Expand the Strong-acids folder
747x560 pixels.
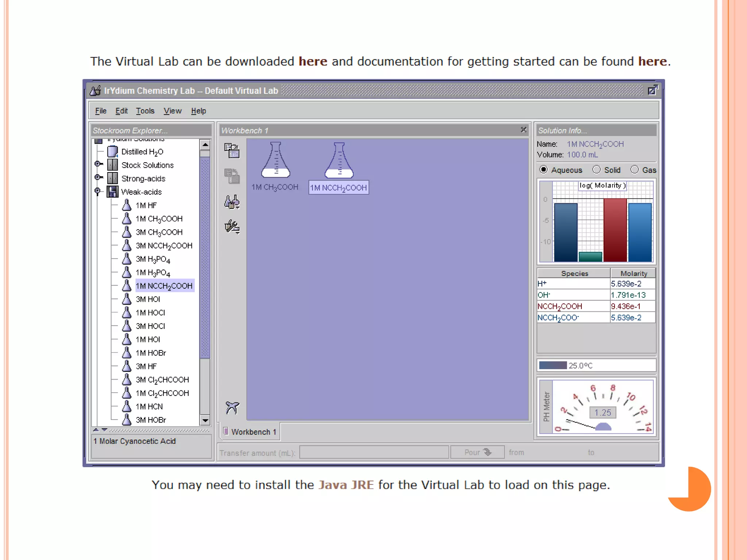[x=98, y=178]
